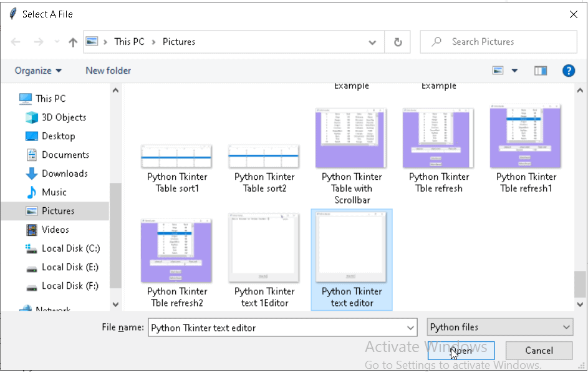588x372 pixels.
Task: Click the Forward navigation arrow
Action: pos(38,42)
